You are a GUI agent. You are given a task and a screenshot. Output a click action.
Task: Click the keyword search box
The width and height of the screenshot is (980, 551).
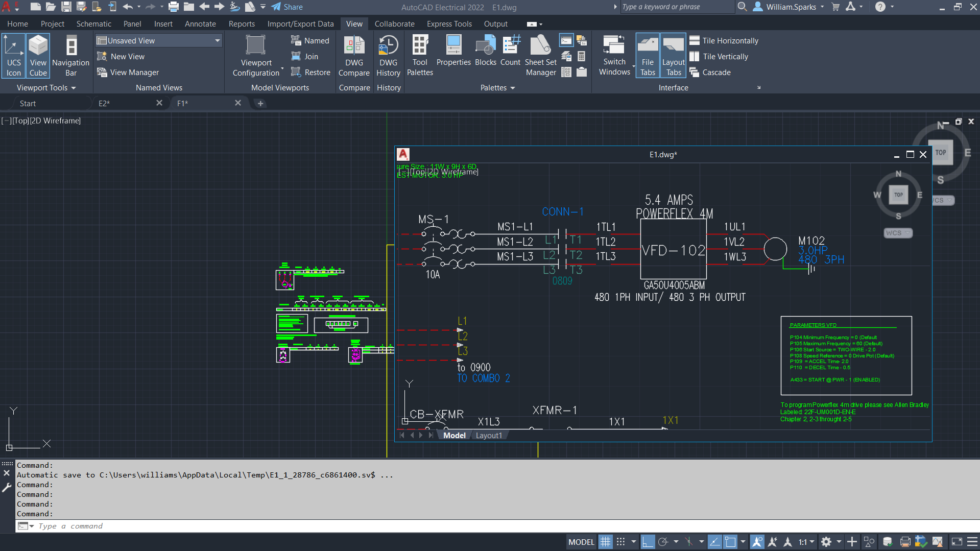pyautogui.click(x=677, y=7)
